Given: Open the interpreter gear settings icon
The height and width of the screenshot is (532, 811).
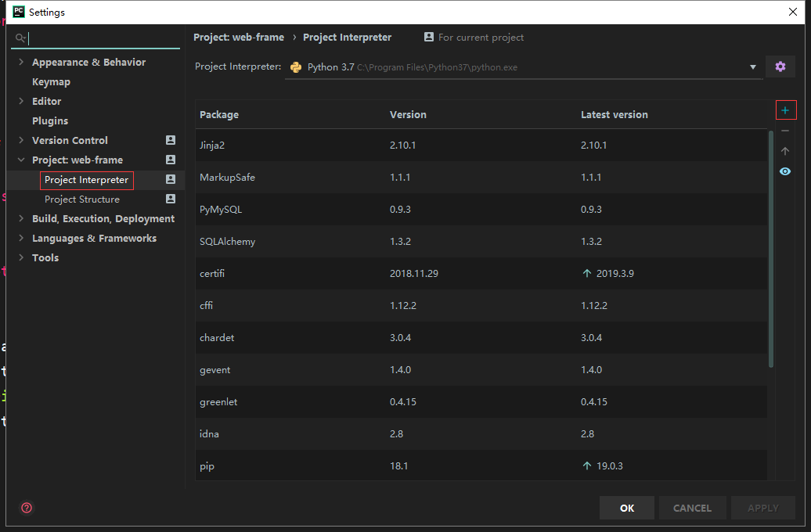Looking at the screenshot, I should (x=780, y=66).
